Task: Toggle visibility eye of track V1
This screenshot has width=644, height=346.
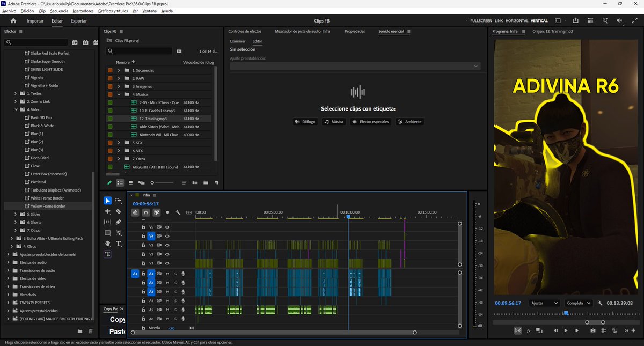Action: coord(167,263)
